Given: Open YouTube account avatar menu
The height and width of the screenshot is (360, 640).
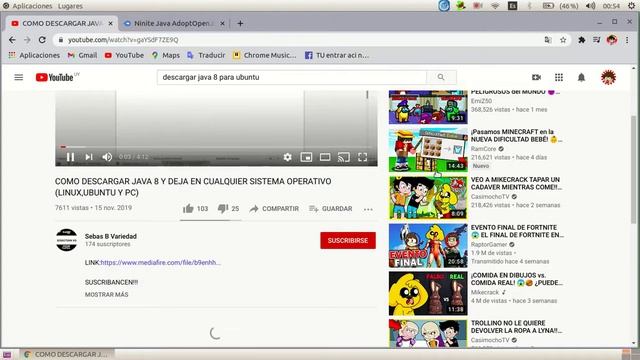Looking at the screenshot, I should [608, 77].
